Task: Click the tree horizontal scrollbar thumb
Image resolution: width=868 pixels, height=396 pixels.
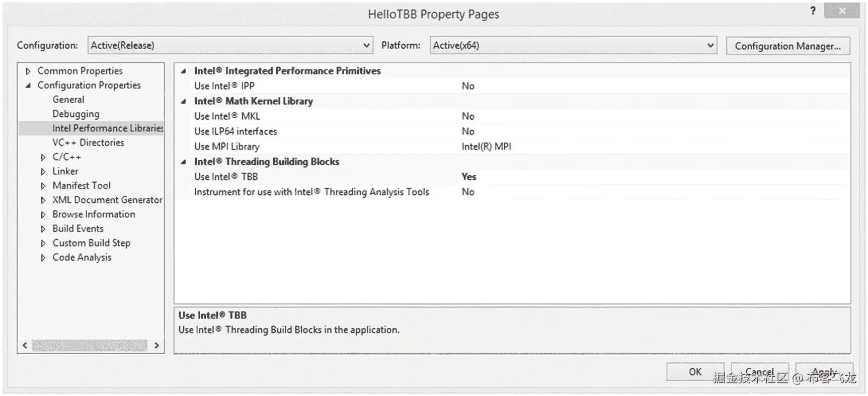Action: pos(90,345)
